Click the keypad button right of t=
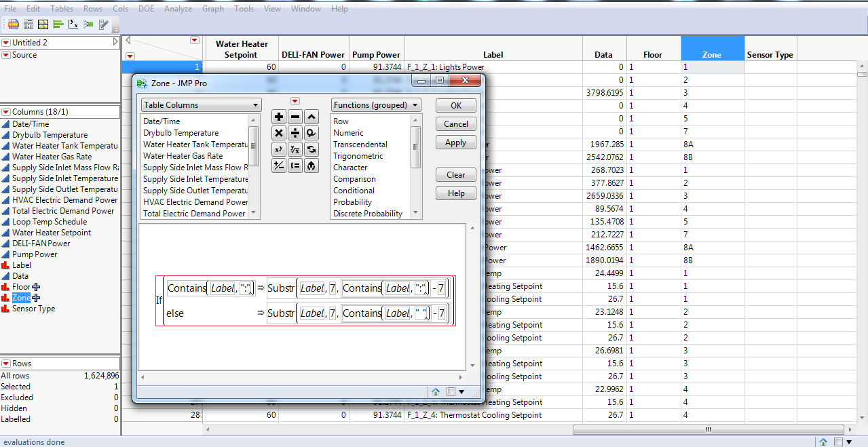 tap(312, 166)
